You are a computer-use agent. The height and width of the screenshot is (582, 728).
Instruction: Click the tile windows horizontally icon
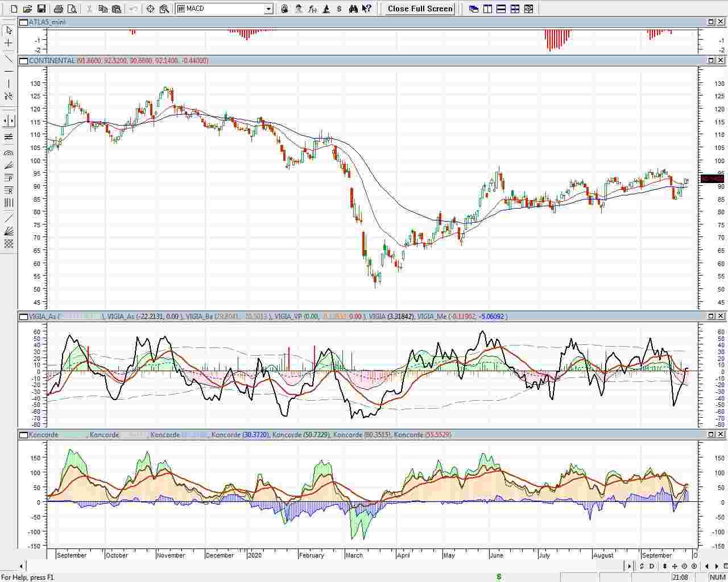tap(501, 9)
